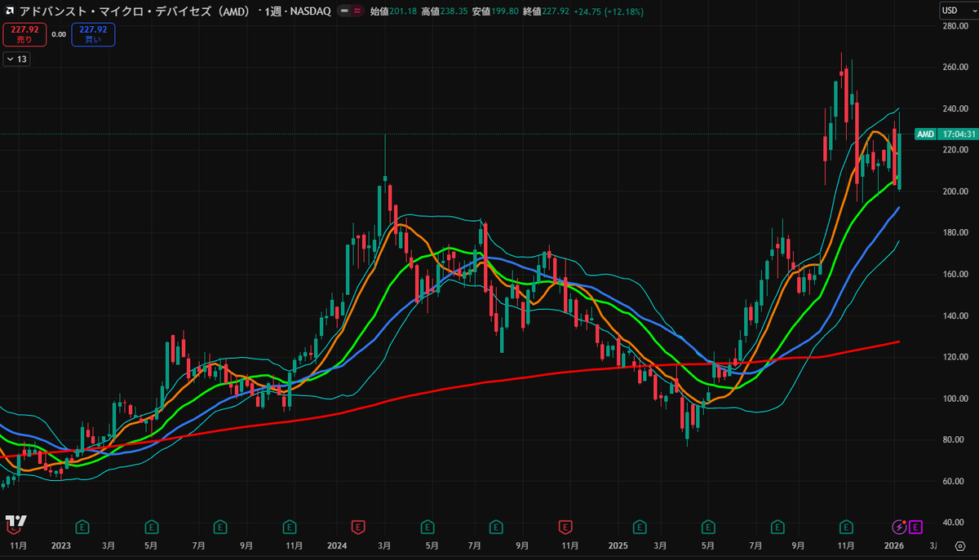Click the 1週 interval label in the chart legend
Image resolution: width=979 pixels, height=560 pixels.
click(272, 12)
